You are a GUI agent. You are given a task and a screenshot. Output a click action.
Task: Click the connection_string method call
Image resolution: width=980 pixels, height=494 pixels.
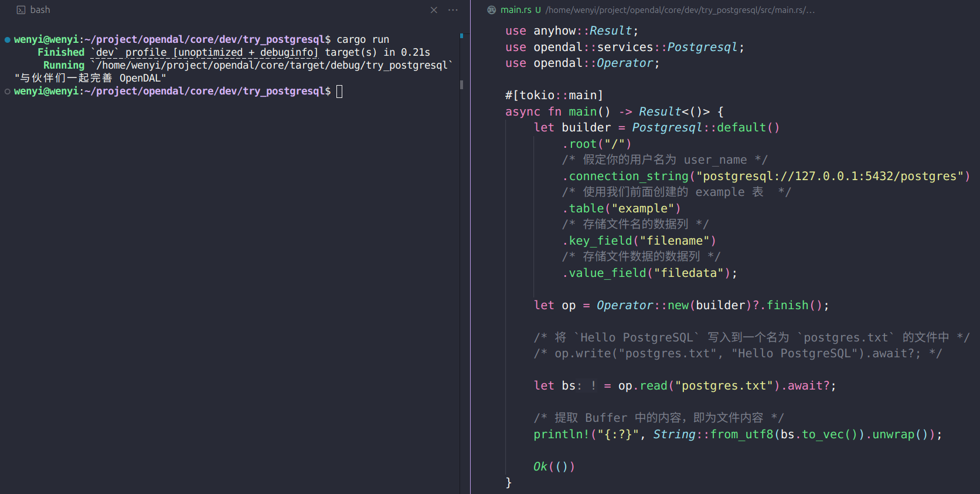628,176
